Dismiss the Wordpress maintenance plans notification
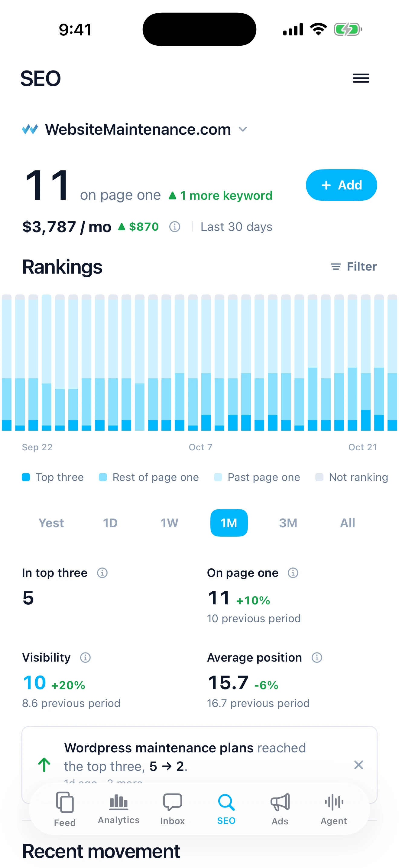 [358, 765]
